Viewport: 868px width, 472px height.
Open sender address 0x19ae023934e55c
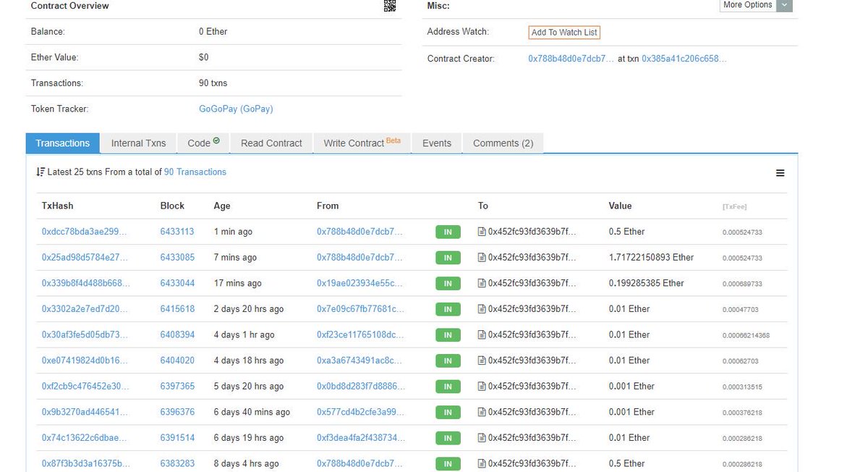[360, 283]
